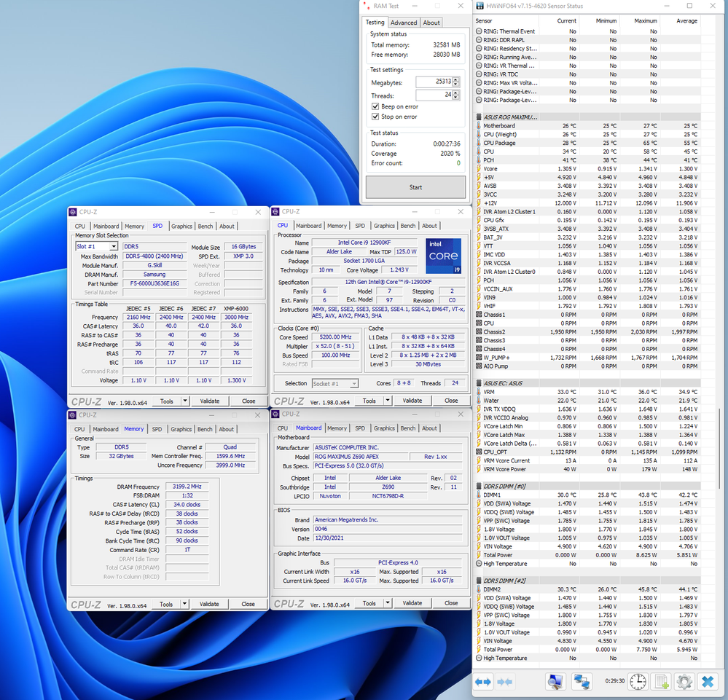Click the thermometer icon beside DIMM1

click(x=479, y=495)
